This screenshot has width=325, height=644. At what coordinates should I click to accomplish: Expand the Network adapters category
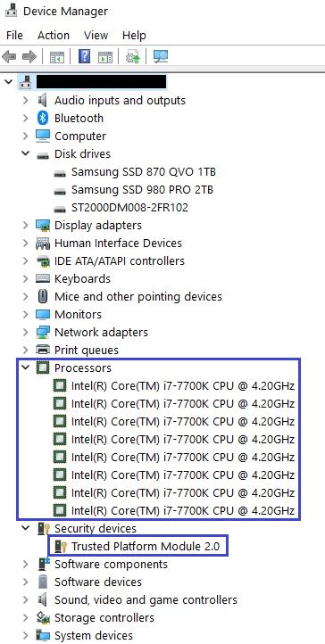pyautogui.click(x=26, y=333)
